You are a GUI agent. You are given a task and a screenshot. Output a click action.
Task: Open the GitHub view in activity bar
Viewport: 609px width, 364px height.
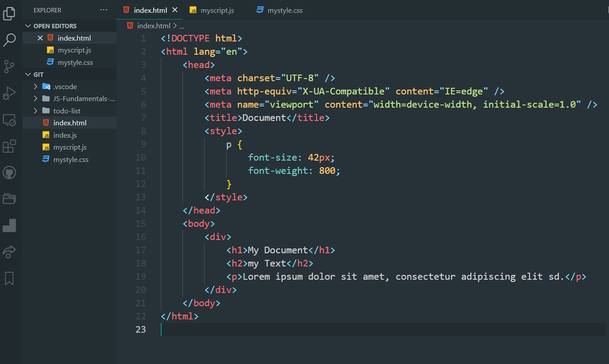[9, 173]
